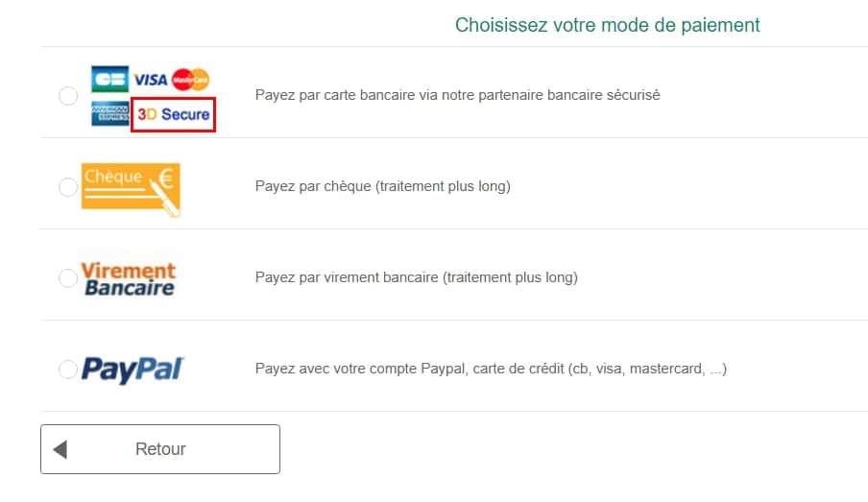Viewport: 868px width, 502px height.
Task: Click the VISA logo
Action: [x=151, y=80]
